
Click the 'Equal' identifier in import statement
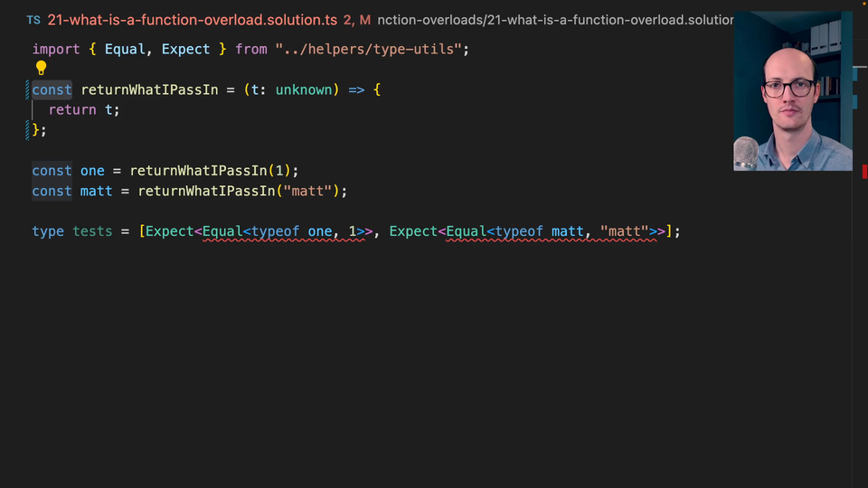click(125, 49)
